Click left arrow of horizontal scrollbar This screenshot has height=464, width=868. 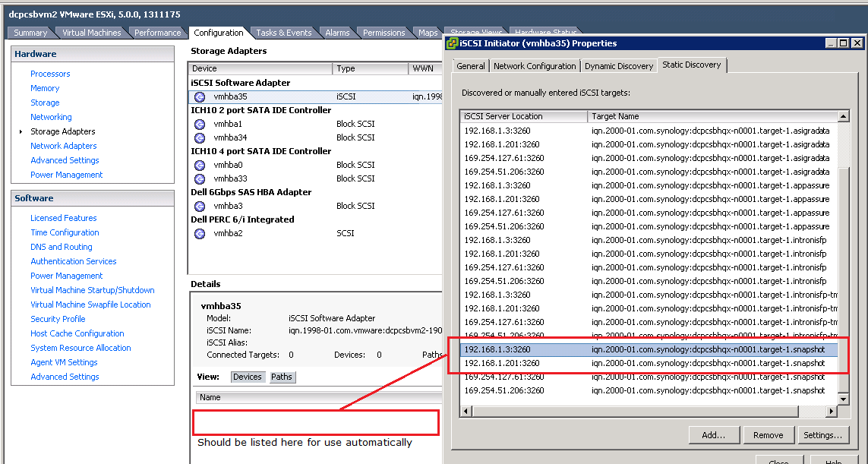pos(466,412)
